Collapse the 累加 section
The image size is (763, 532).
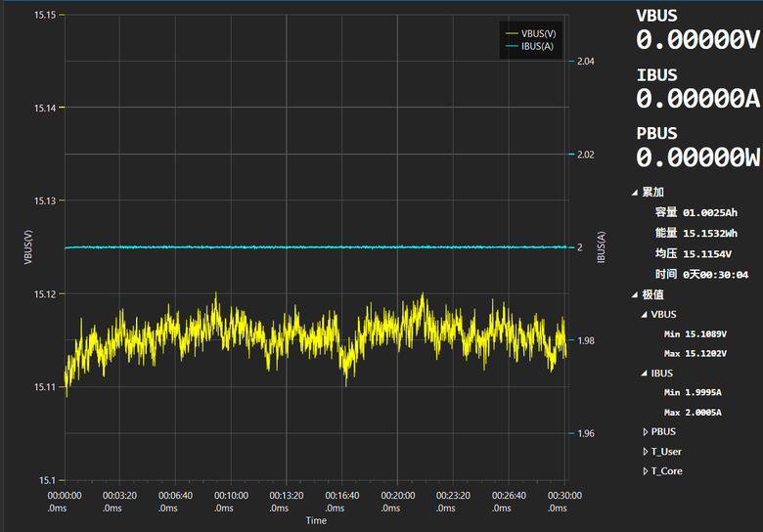(x=635, y=193)
